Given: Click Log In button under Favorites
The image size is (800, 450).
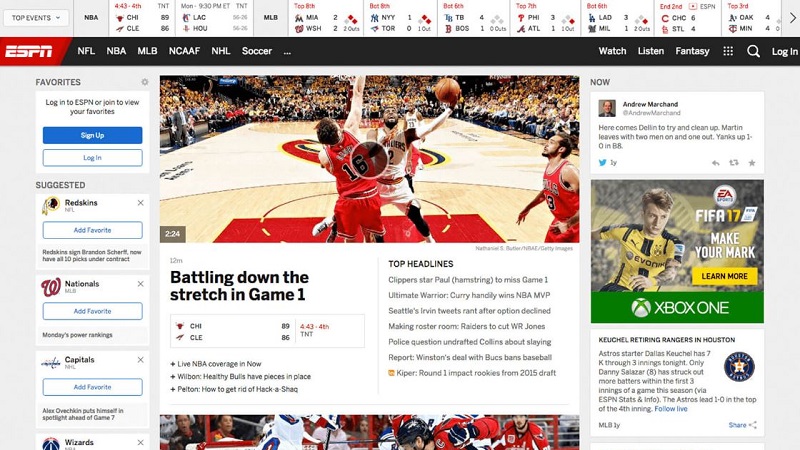Looking at the screenshot, I should tap(92, 158).
